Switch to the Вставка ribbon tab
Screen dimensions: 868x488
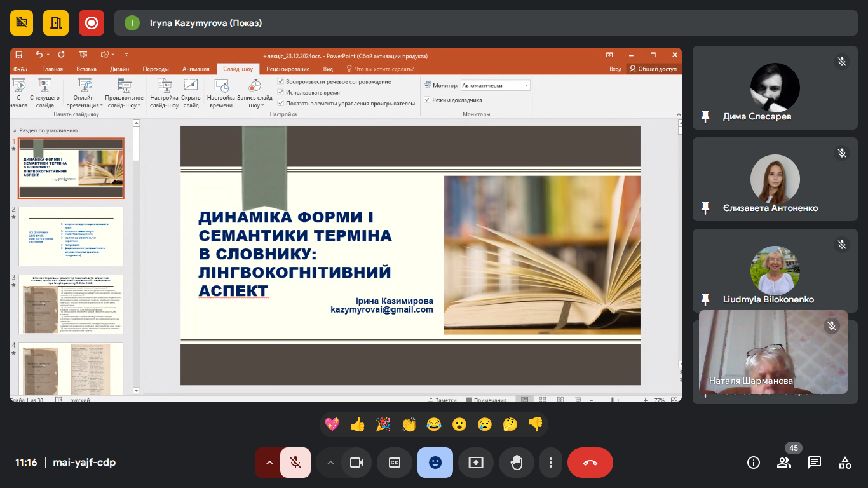pos(86,69)
